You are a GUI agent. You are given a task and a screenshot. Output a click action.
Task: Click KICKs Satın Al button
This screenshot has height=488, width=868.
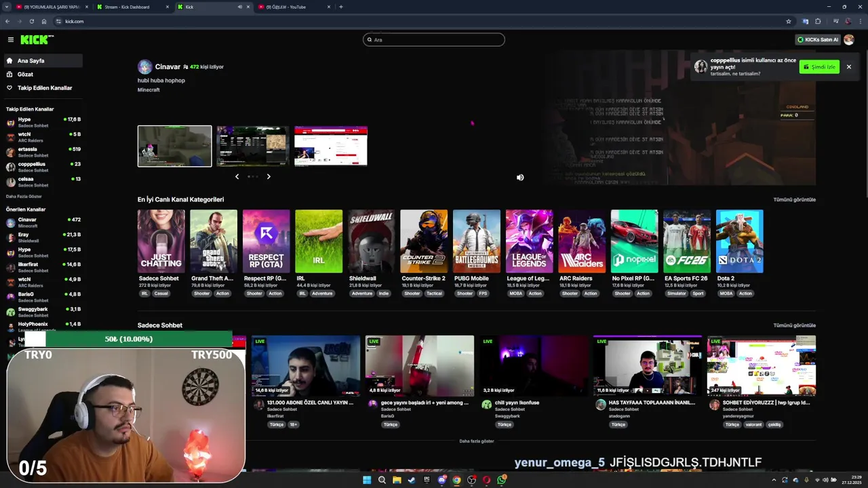coord(818,40)
